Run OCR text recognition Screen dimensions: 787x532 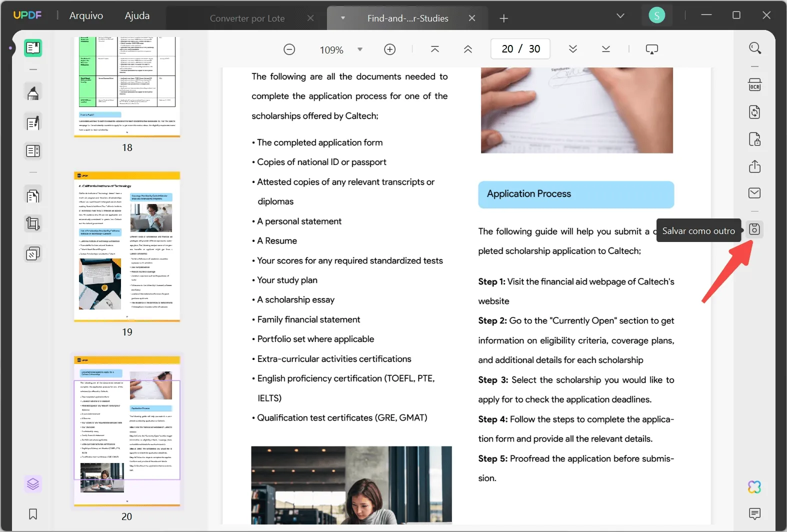click(755, 84)
